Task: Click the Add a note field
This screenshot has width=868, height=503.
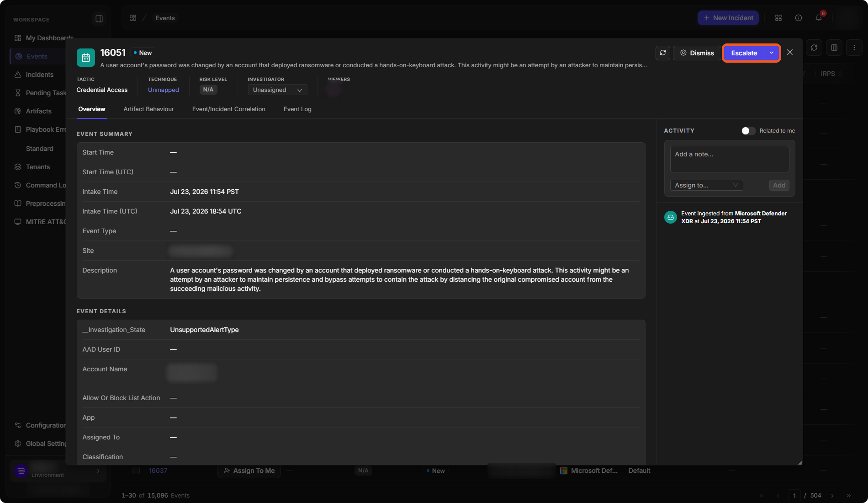Action: (730, 159)
